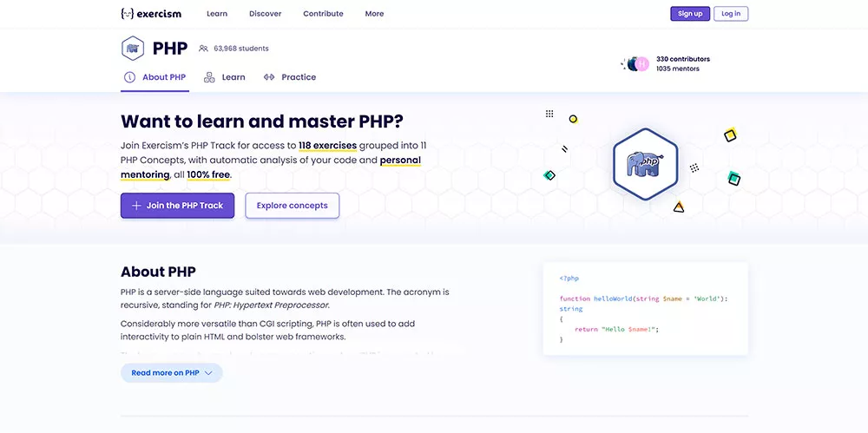Viewport: 868px width, 433px height.
Task: Click the PHP hexagon track icon beside title
Action: (132, 49)
